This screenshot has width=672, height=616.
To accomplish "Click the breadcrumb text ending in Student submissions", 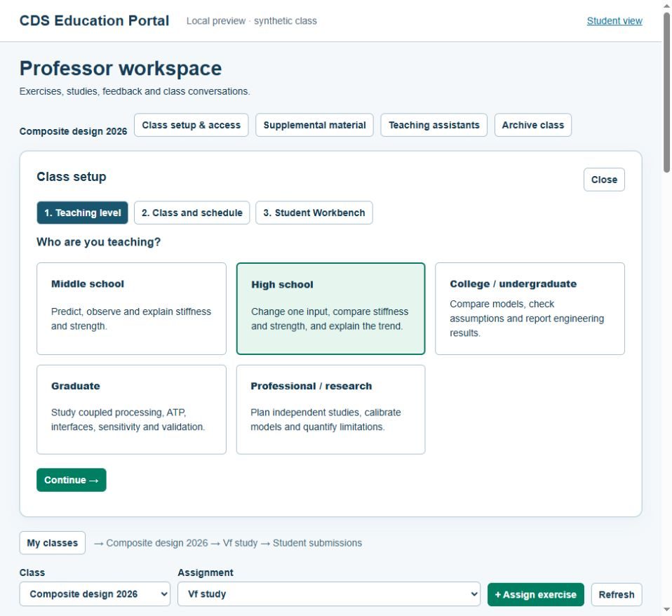I will coord(228,543).
